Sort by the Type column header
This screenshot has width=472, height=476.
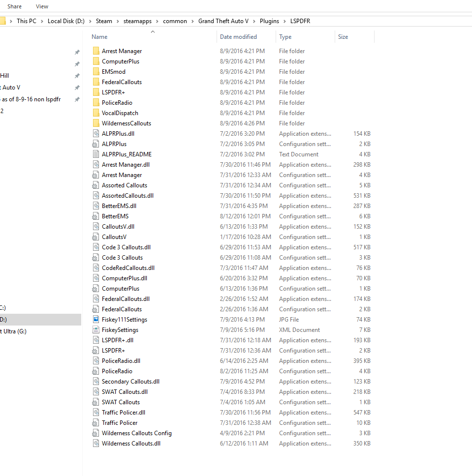(x=285, y=37)
